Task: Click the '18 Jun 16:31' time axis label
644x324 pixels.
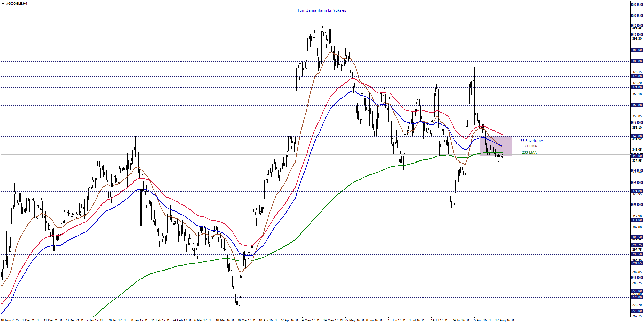Action: [397, 320]
